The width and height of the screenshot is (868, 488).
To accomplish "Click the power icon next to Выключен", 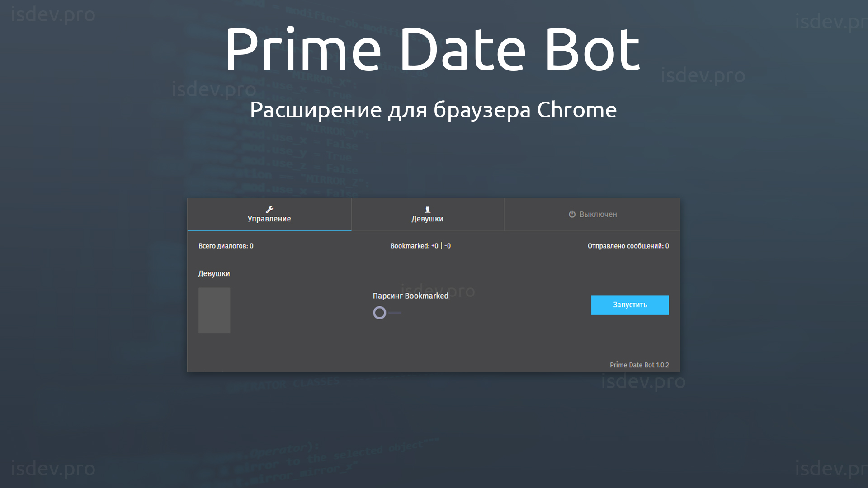I will (x=572, y=214).
